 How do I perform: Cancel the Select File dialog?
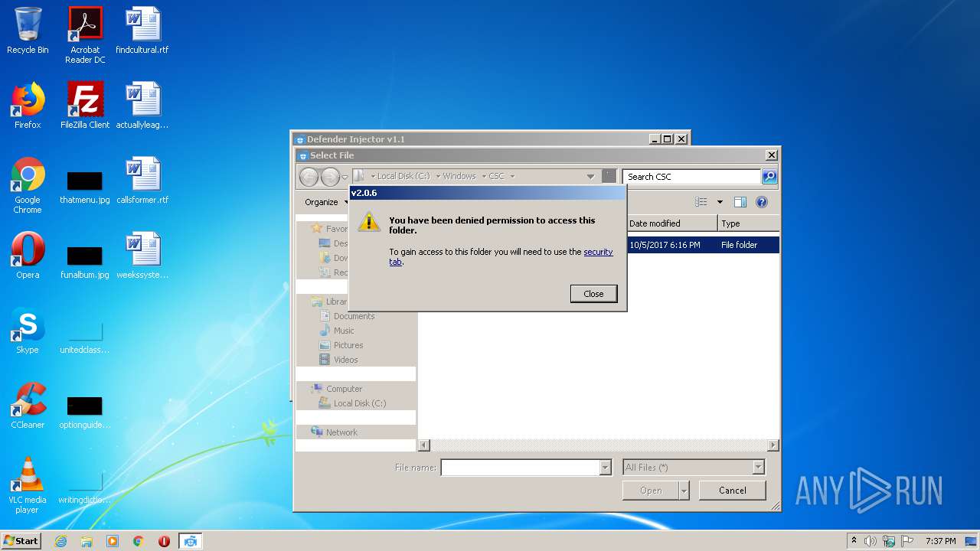click(733, 491)
